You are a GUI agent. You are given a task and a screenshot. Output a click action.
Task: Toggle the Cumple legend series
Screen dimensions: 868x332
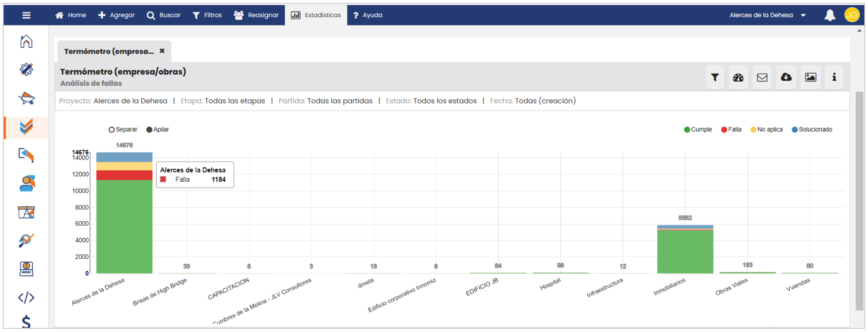[x=698, y=130]
